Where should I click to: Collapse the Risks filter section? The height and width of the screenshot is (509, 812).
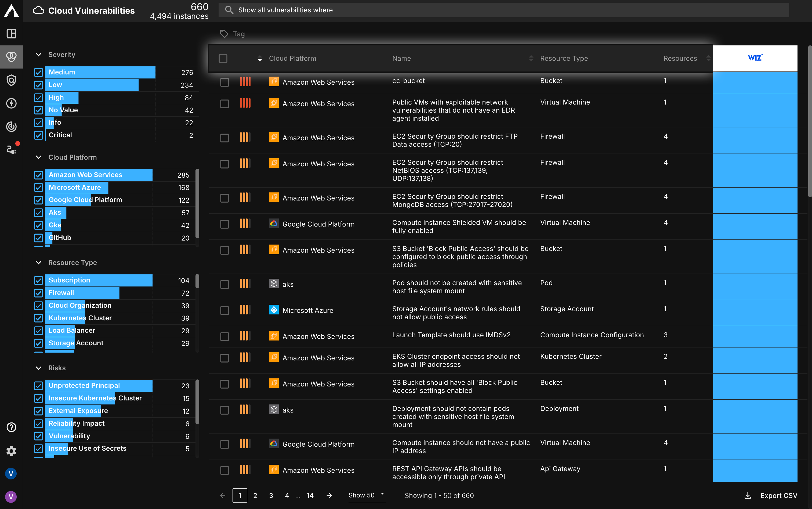pyautogui.click(x=39, y=368)
